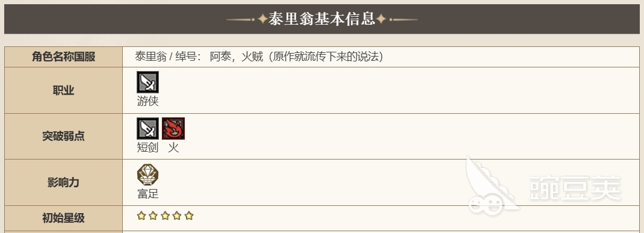Click the sword icon in the 职业 row
This screenshot has height=233, width=644.
(147, 82)
